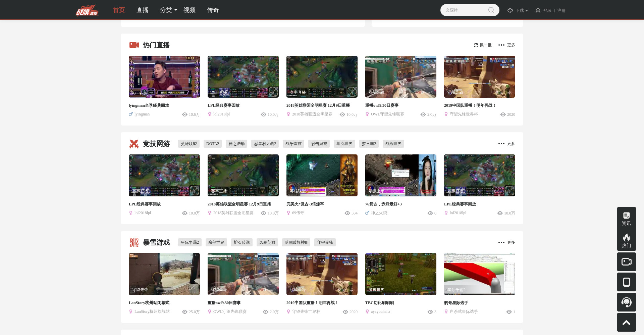Select the 英雄联盟 category tag
The height and width of the screenshot is (335, 644).
(189, 144)
